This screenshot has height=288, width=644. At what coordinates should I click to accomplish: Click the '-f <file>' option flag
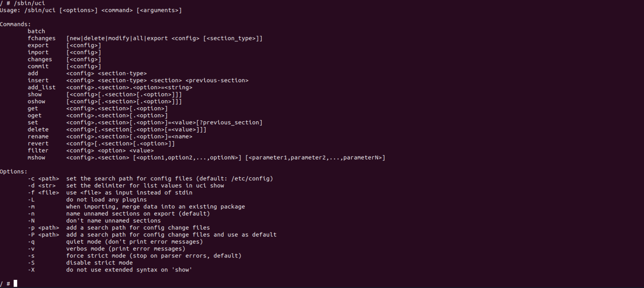43,193
